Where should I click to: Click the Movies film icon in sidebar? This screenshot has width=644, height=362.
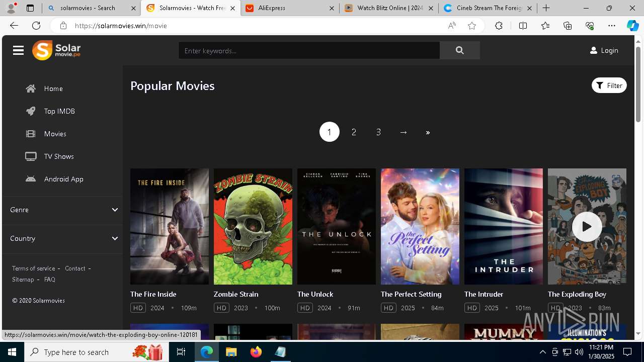pyautogui.click(x=31, y=134)
